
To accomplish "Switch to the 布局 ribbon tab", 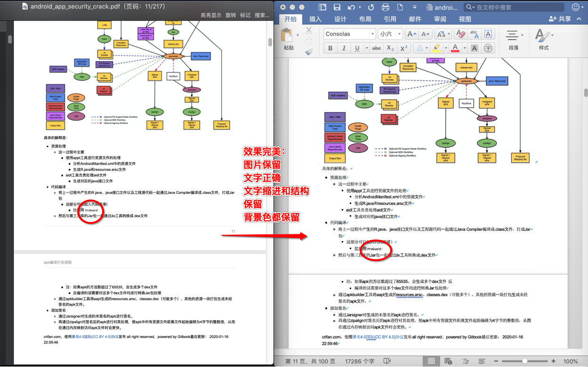I will point(365,19).
